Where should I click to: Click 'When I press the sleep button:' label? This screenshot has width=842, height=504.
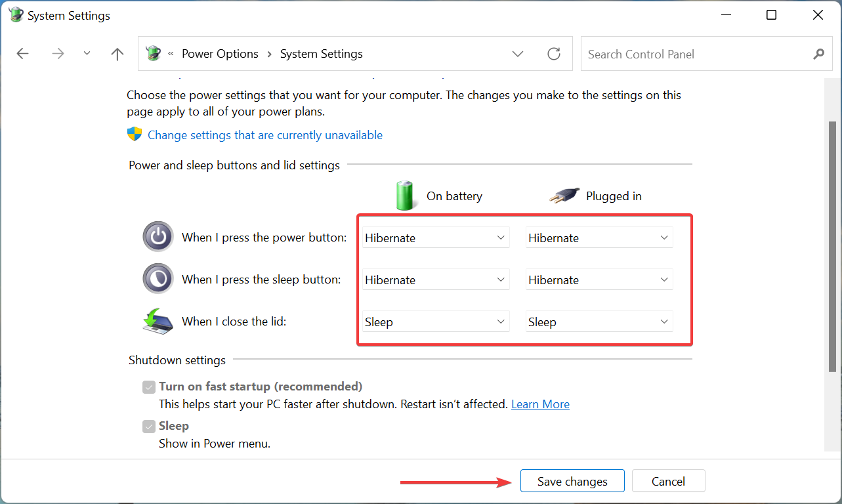coord(261,279)
